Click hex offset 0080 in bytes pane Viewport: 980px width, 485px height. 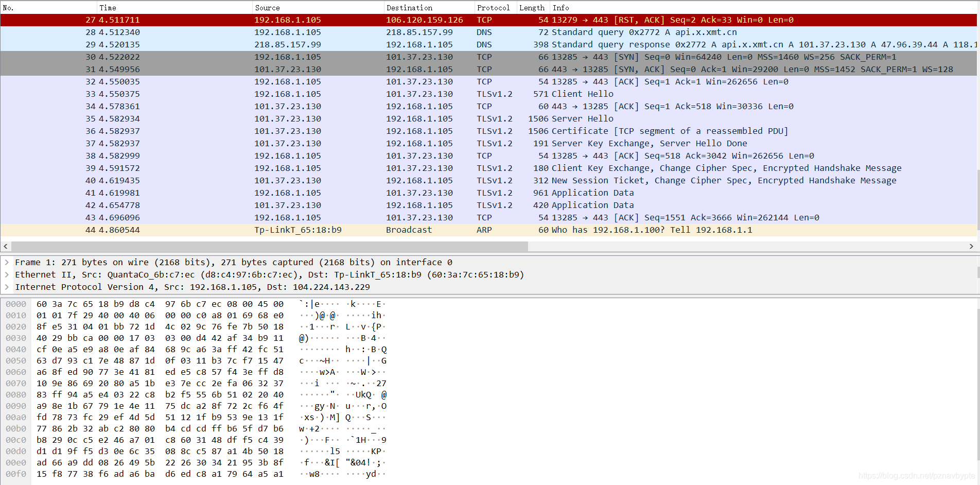16,395
